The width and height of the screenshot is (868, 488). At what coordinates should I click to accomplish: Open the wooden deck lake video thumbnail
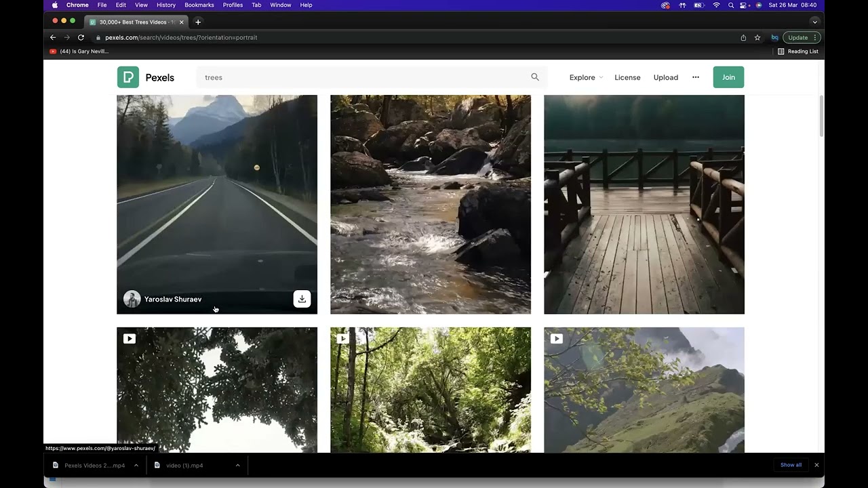click(x=644, y=204)
